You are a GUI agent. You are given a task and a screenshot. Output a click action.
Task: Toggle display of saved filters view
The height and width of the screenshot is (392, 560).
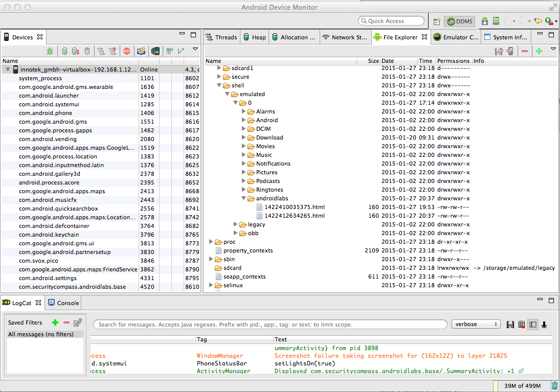532,325
